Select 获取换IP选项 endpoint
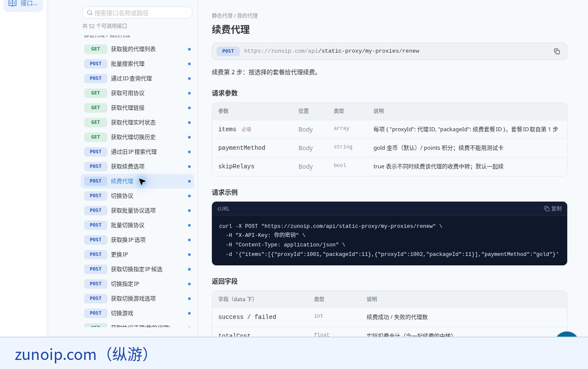 (137, 240)
